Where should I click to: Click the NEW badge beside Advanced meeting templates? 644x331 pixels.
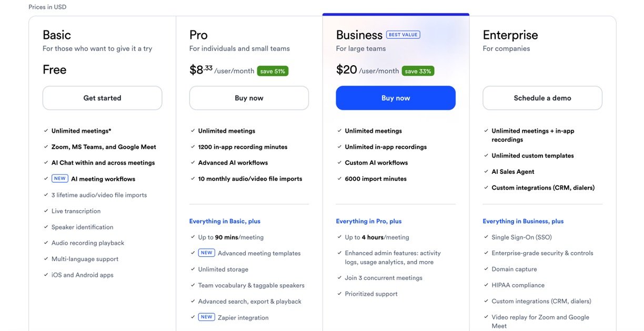click(x=207, y=253)
